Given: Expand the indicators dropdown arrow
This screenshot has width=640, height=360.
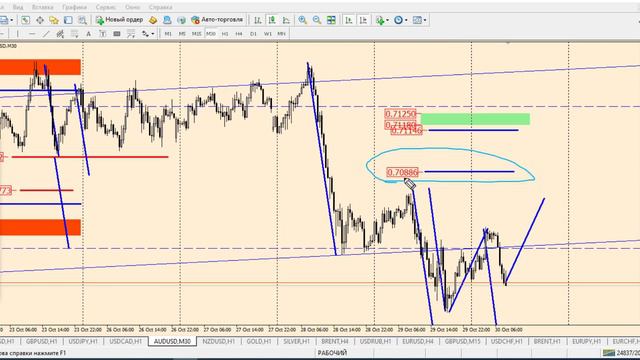Looking at the screenshot, I should click(x=387, y=20).
